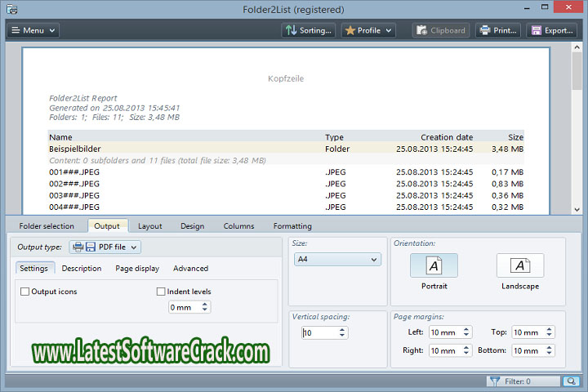Switch to the Columns tab
This screenshot has width=588, height=392.
(238, 226)
